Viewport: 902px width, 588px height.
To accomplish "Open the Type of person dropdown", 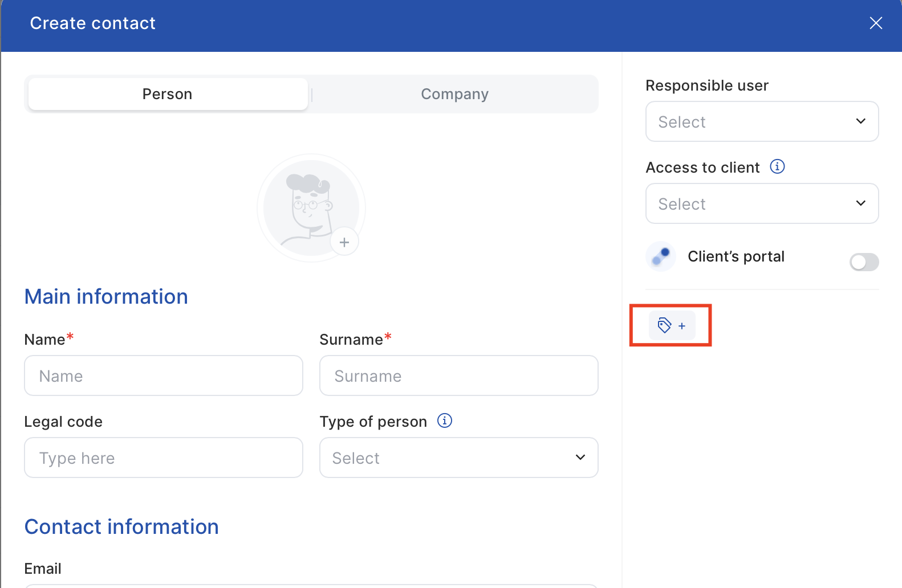I will tap(459, 458).
